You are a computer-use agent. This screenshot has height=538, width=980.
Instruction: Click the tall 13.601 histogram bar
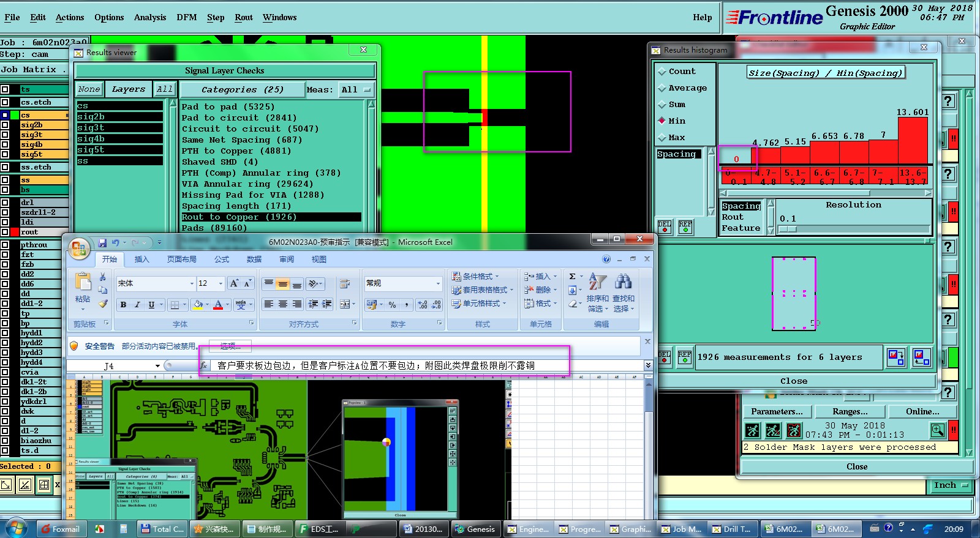913,140
